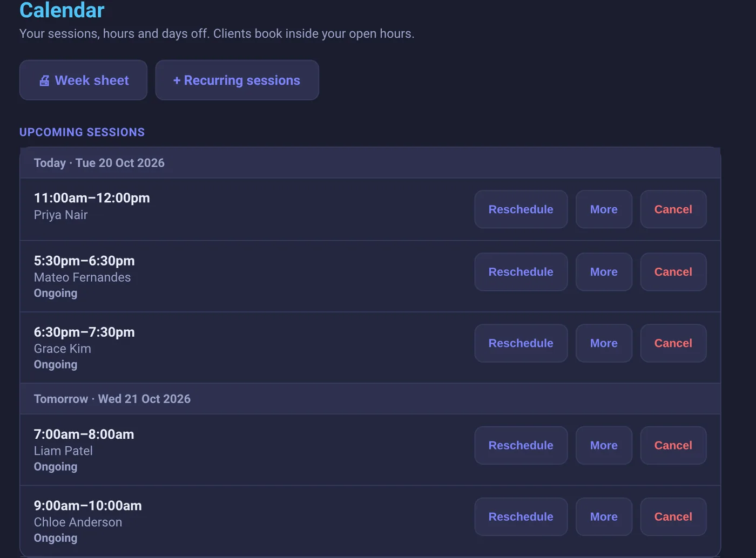Select the 9:00am–10:00am time text
Viewport: 756px width, 558px height.
point(87,506)
